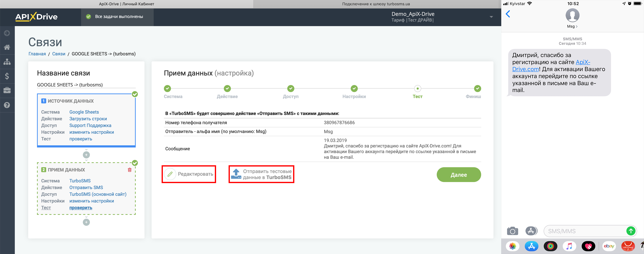Add block with plus between source and receiver
This screenshot has height=254, width=644.
tap(86, 155)
